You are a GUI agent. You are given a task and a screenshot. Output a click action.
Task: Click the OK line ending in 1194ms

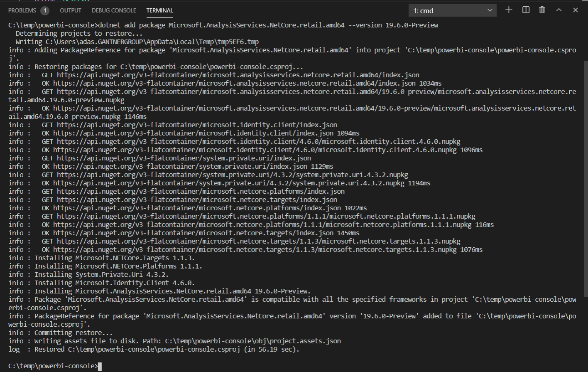(219, 183)
